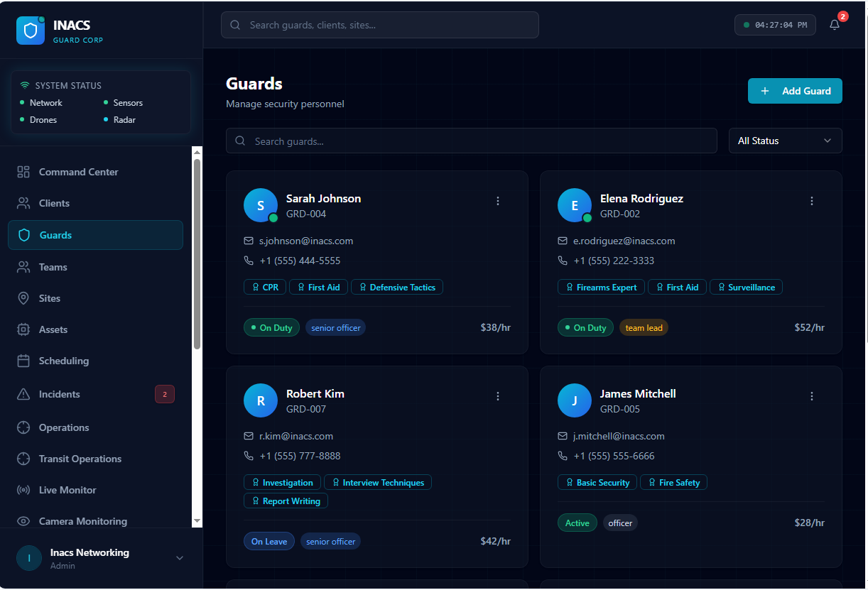Image resolution: width=868 pixels, height=590 pixels.
Task: Click the Transit Operations crosshair icon
Action: pos(23,459)
